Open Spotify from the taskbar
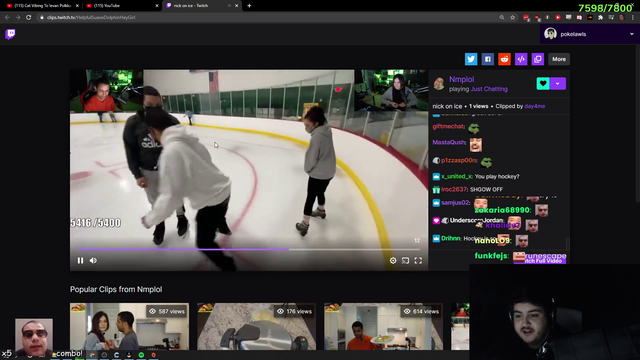Viewport: 640px width, 360px height. (141, 355)
